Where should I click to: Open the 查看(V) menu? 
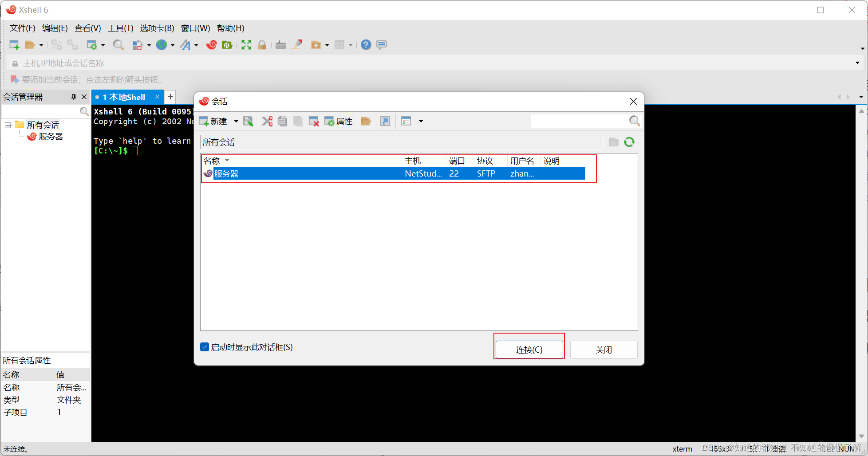coord(87,28)
